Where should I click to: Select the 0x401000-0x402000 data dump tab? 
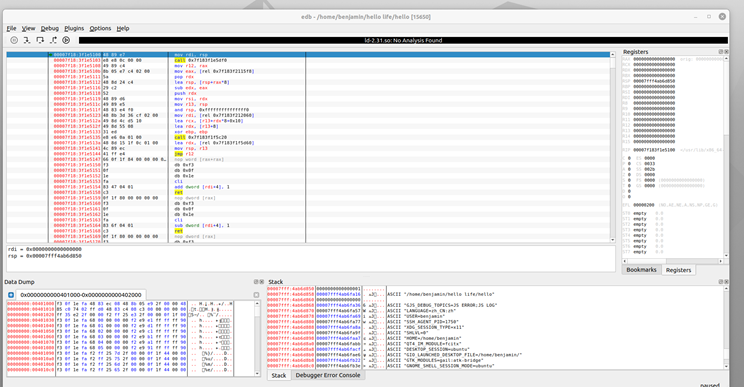81,295
